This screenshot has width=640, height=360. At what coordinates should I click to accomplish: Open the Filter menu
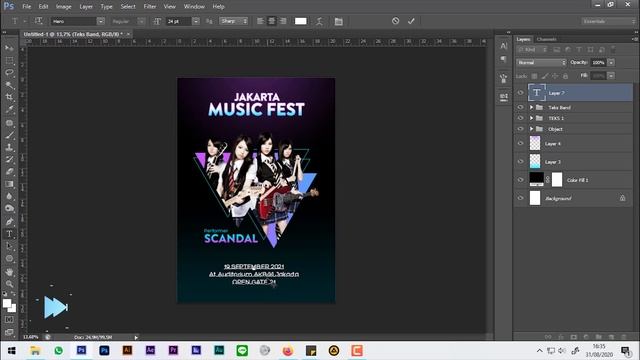tap(150, 7)
